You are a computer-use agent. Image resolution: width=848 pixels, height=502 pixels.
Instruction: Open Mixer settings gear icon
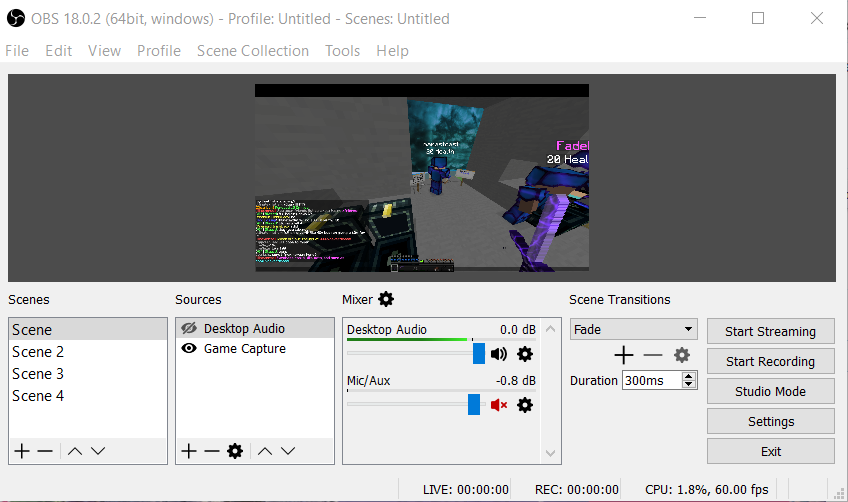386,299
